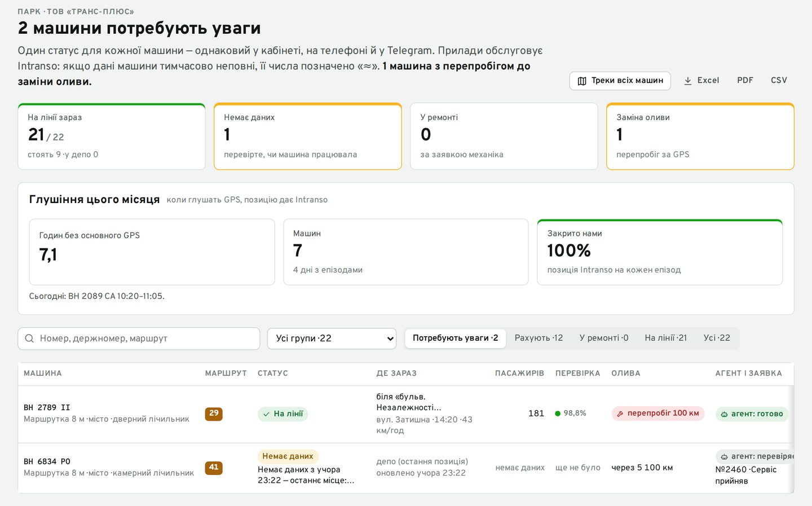
Task: Click route badge 41
Action: (x=214, y=468)
